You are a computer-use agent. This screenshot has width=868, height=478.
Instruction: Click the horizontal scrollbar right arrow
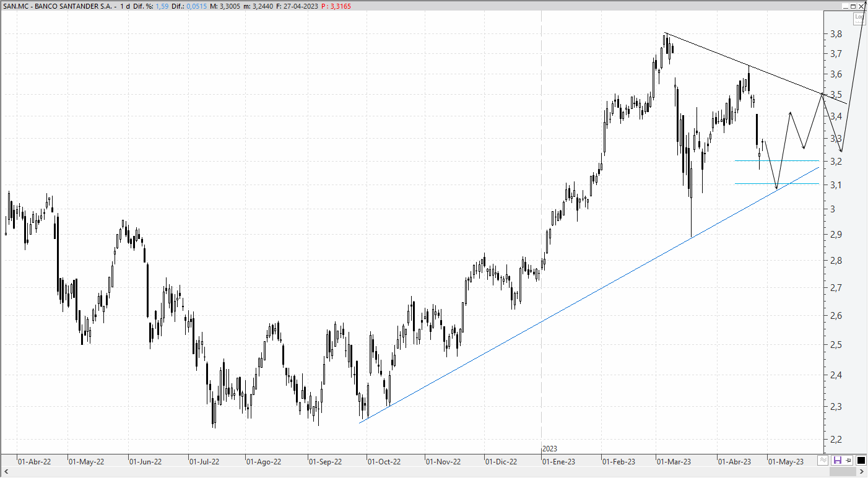(862, 472)
